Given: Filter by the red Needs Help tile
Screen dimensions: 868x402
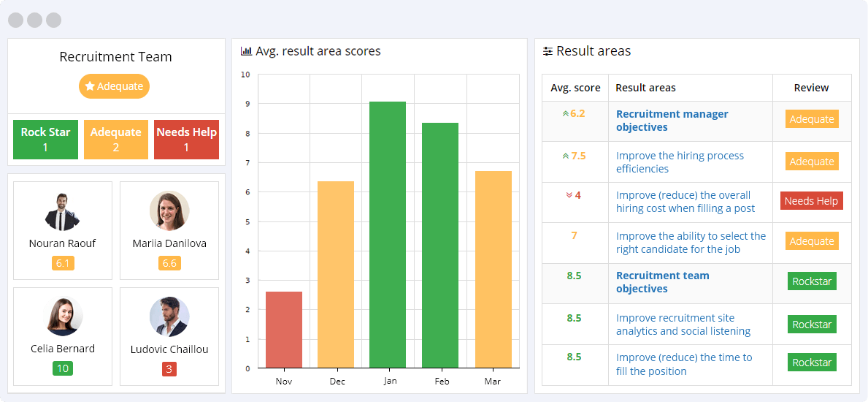Looking at the screenshot, I should [x=187, y=140].
